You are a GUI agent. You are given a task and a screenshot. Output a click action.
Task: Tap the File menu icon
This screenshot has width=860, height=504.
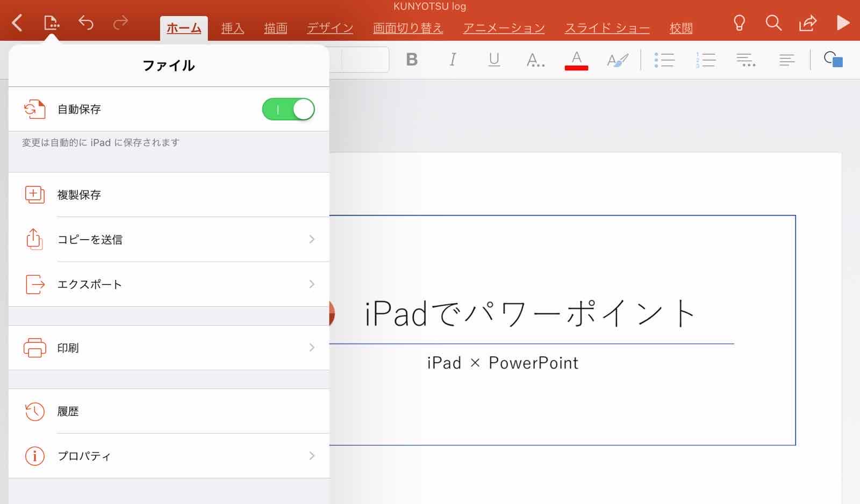[x=51, y=23]
